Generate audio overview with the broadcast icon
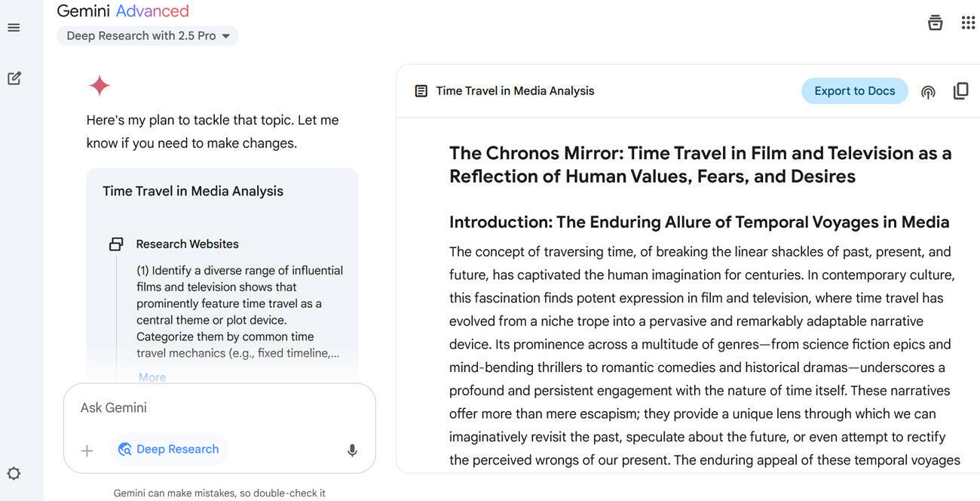Screen dimensions: 980x501 928,92
